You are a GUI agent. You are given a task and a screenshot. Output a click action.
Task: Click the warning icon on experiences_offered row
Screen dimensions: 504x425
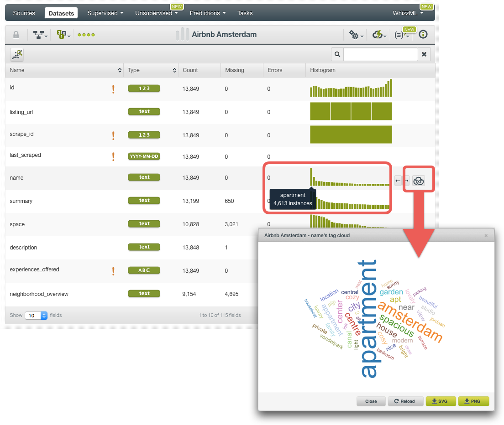[113, 271]
